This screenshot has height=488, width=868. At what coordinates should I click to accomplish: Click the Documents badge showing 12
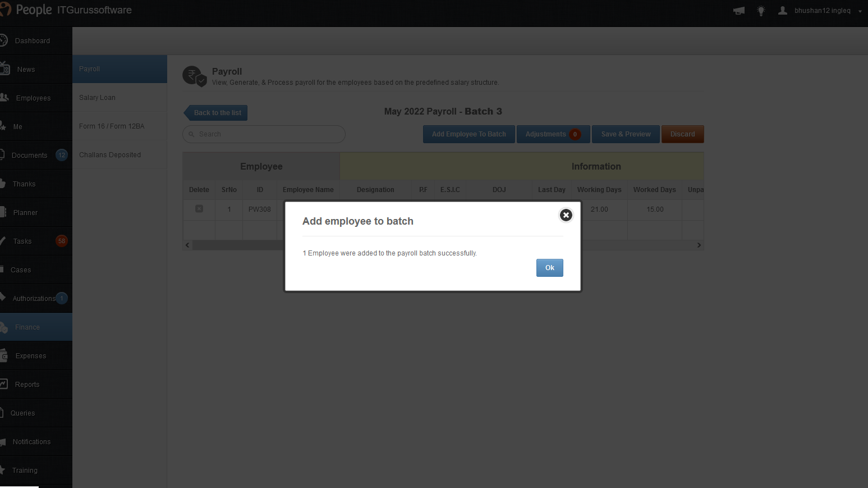point(62,155)
